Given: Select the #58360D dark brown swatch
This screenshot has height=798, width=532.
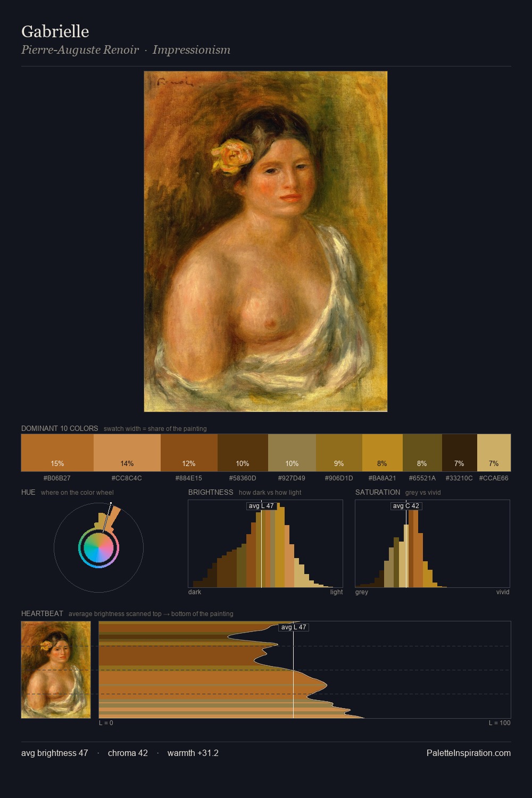Looking at the screenshot, I should pyautogui.click(x=243, y=453).
